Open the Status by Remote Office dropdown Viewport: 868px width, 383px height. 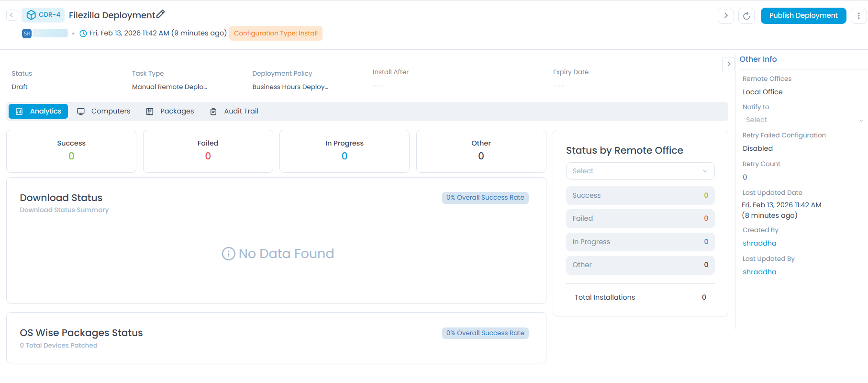click(640, 171)
